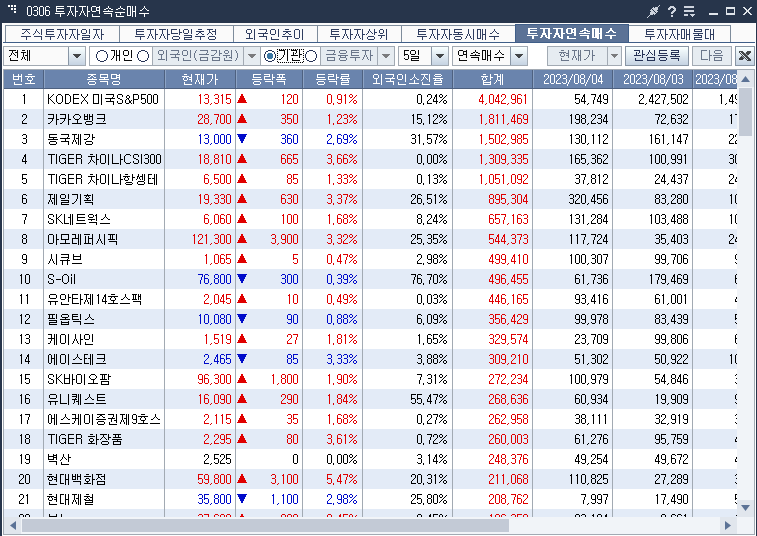Viewport: 757px width, 536px height.
Task: Open the 연속매수 dropdown
Action: [519, 56]
